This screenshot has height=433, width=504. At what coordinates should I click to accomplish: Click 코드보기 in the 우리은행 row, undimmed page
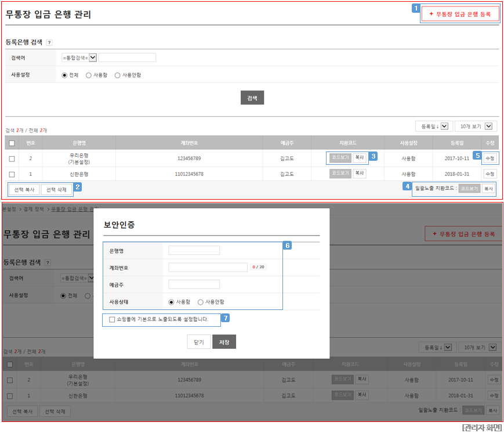point(340,157)
